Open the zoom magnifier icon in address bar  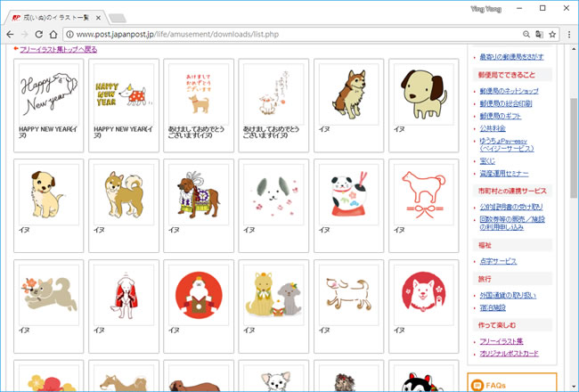pyautogui.click(x=526, y=35)
